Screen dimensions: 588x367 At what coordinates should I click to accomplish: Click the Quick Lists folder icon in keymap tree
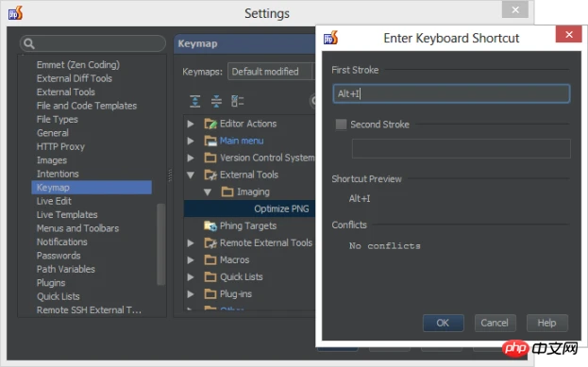tap(210, 277)
